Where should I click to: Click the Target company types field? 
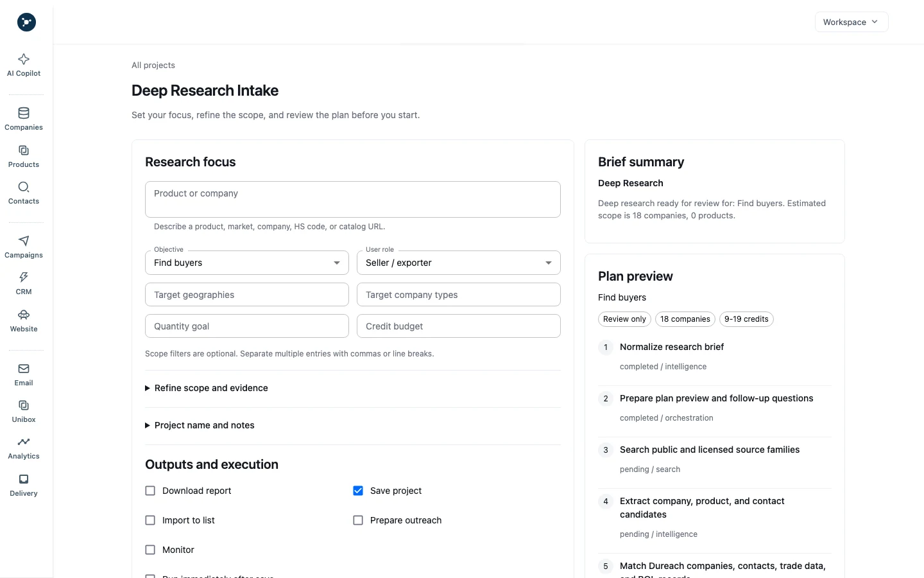click(x=459, y=295)
